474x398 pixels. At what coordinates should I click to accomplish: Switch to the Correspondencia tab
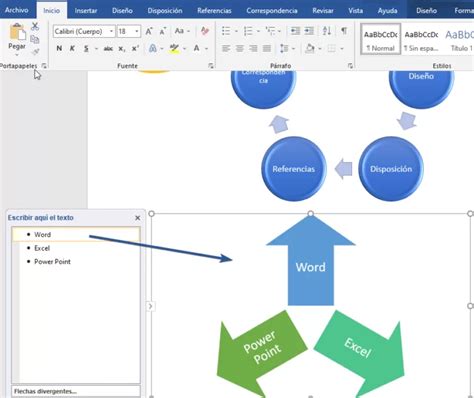pos(272,11)
